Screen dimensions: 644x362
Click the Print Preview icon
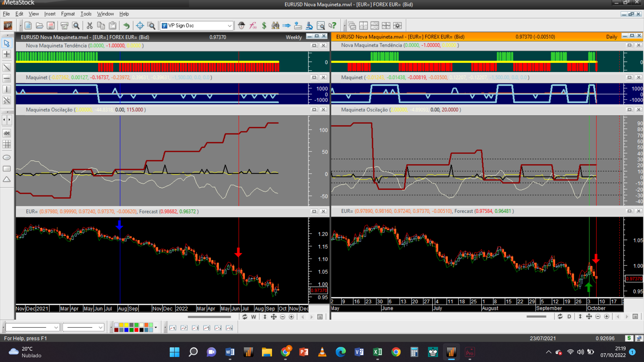(x=76, y=25)
